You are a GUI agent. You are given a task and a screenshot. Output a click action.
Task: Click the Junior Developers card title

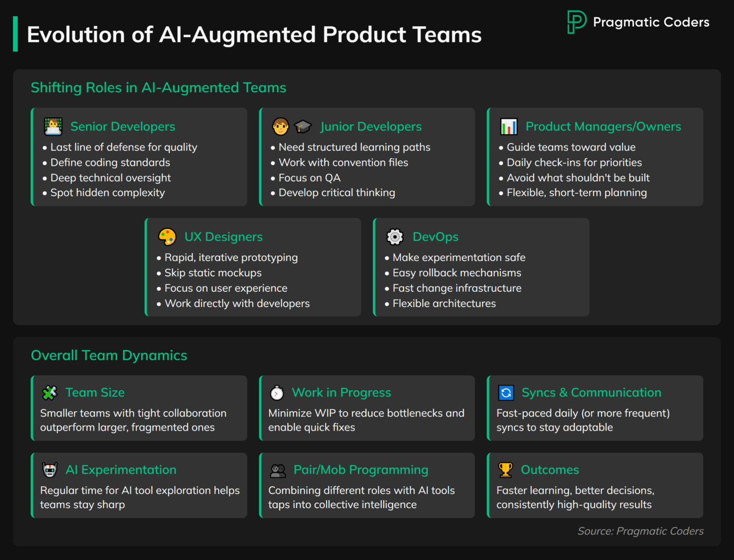click(x=371, y=126)
